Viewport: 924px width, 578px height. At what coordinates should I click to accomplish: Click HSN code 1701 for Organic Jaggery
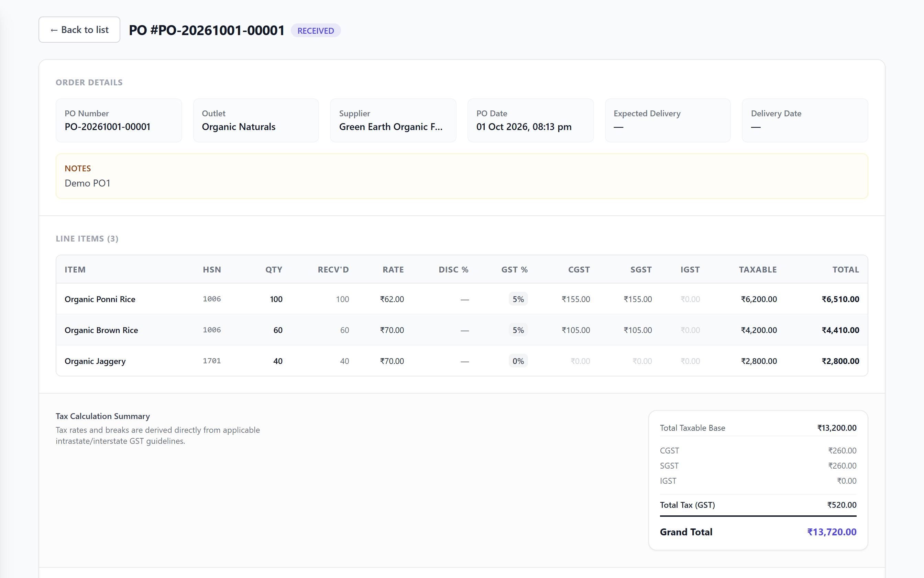pyautogui.click(x=211, y=361)
